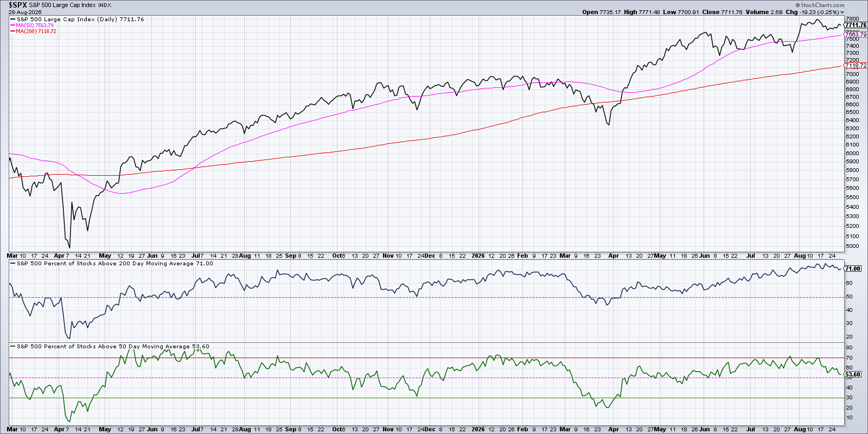Select the Nov label directly under the price panel

(388, 256)
